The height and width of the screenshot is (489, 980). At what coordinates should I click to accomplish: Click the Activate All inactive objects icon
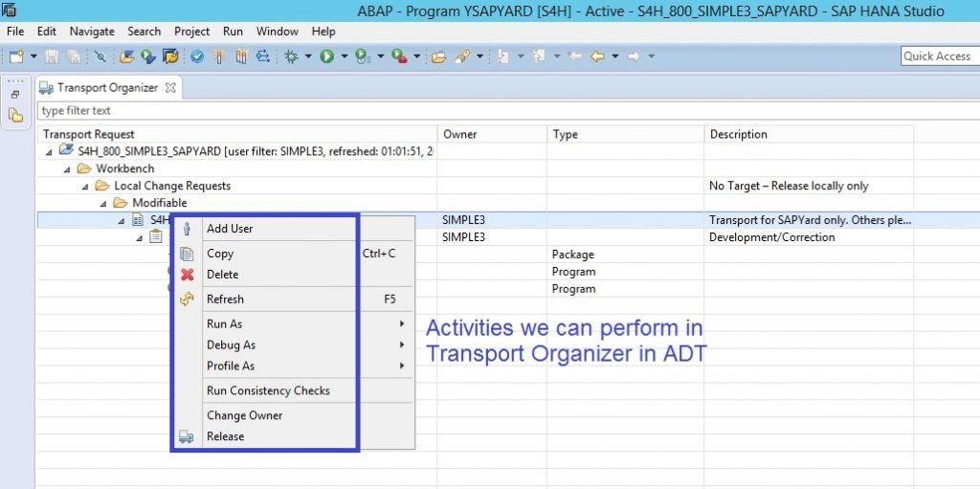[x=242, y=56]
